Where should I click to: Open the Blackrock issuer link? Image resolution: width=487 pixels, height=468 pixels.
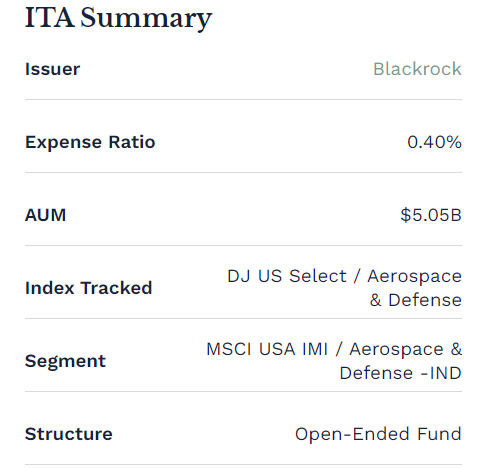point(417,69)
